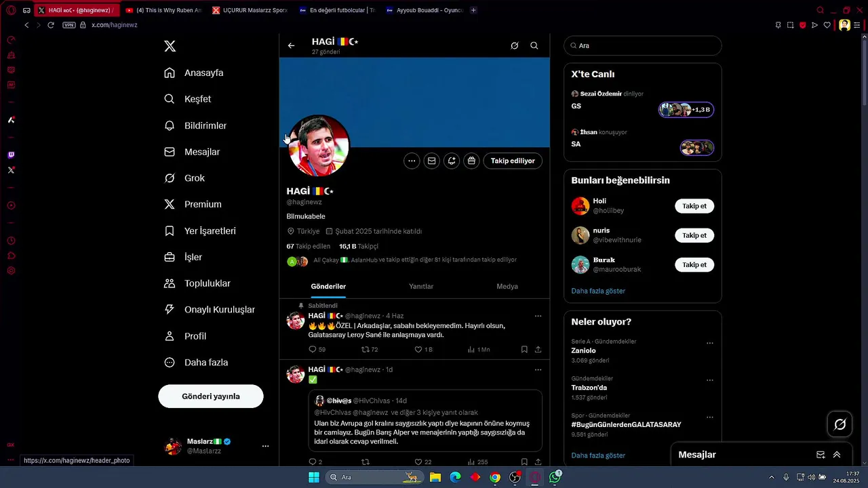This screenshot has height=488, width=868.
Task: Open Zaniolo trending topic
Action: click(x=583, y=351)
